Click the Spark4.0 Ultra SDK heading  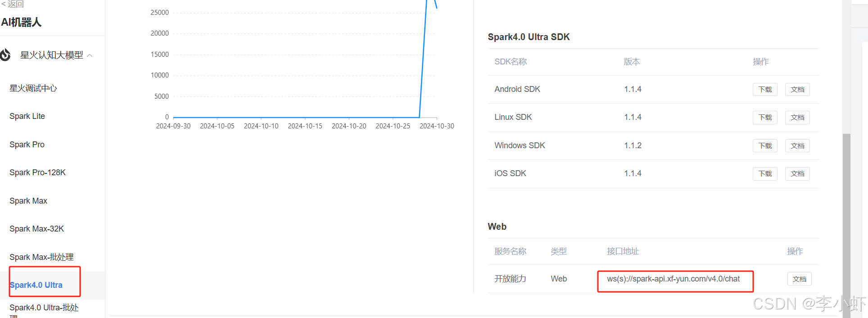(x=529, y=37)
